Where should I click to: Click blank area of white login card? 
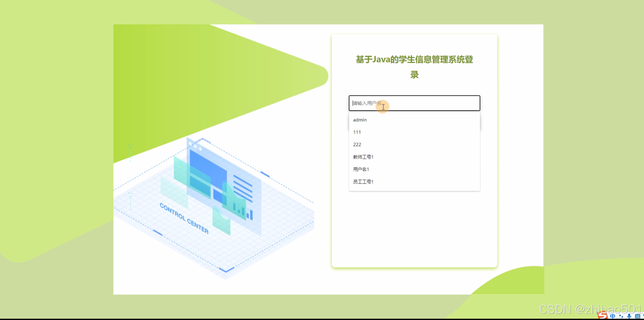[x=414, y=232]
